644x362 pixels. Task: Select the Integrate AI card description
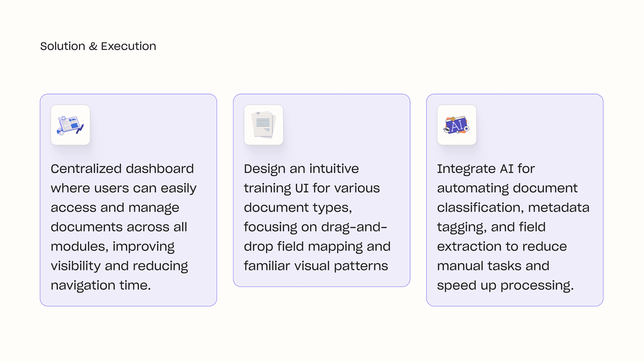coord(513,227)
